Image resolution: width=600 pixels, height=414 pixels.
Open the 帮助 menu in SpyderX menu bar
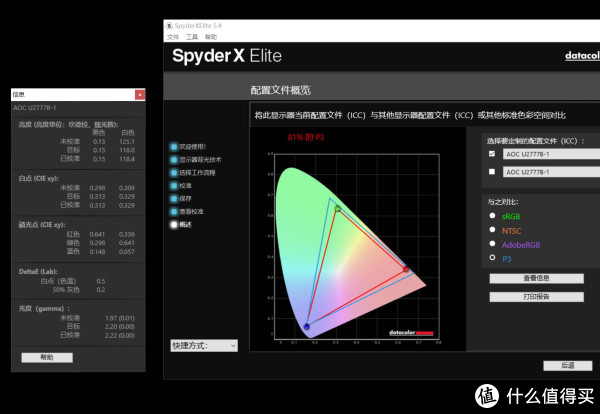211,37
